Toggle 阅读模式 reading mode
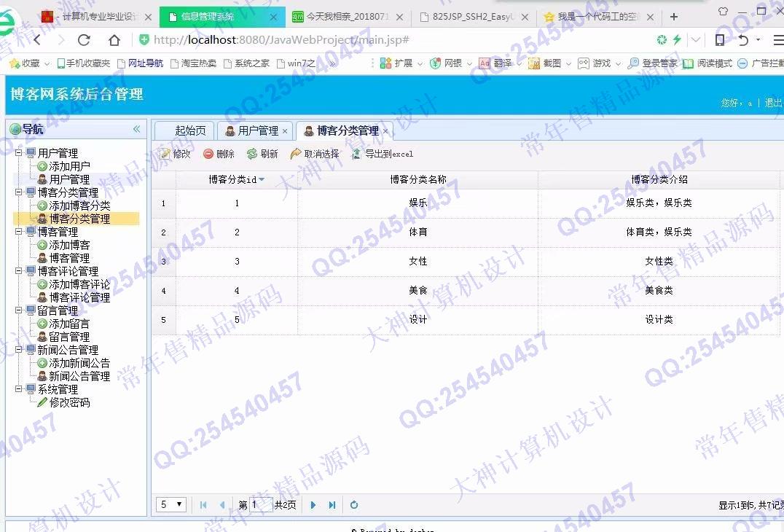This screenshot has height=532, width=784. tap(707, 63)
